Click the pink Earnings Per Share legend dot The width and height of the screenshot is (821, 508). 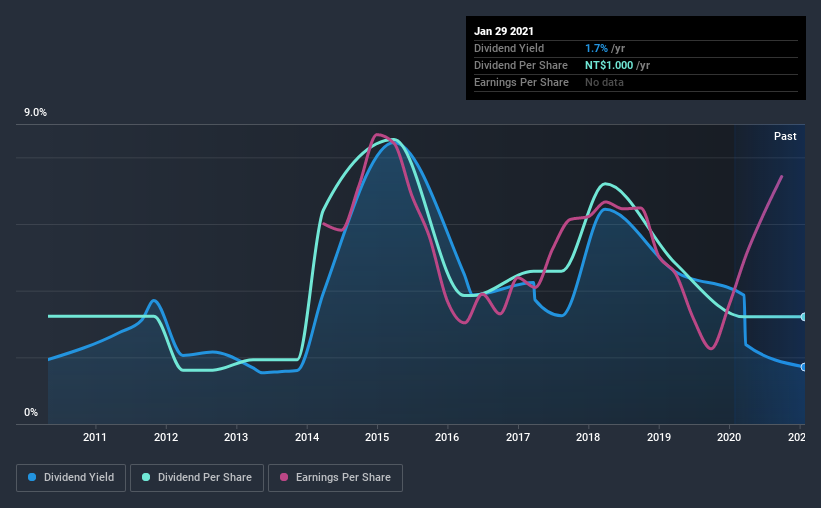[x=284, y=477]
